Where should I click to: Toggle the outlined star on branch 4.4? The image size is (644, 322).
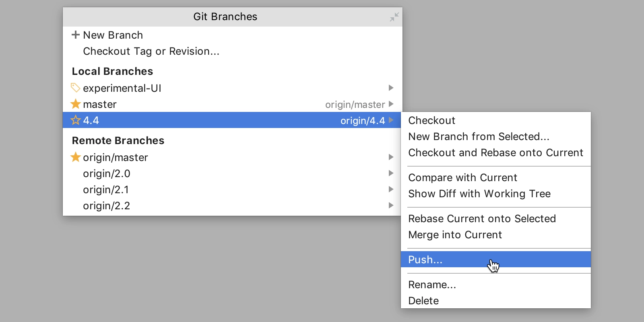coord(76,120)
